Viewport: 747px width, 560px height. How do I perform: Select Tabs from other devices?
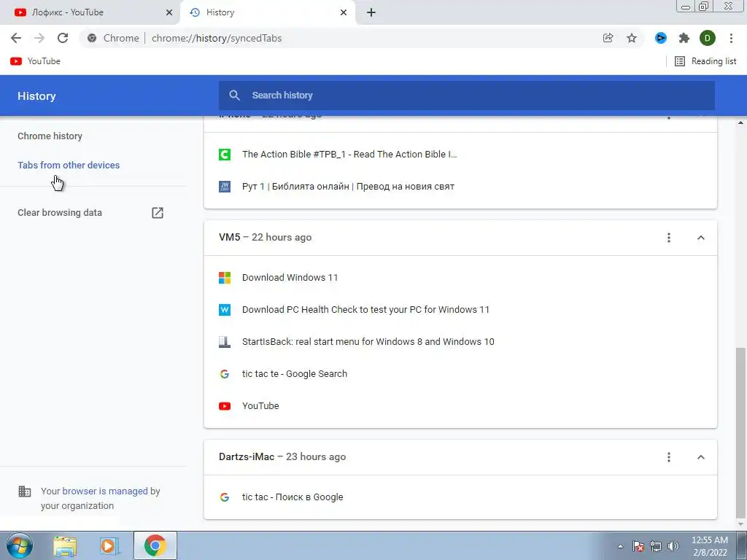pyautogui.click(x=69, y=166)
